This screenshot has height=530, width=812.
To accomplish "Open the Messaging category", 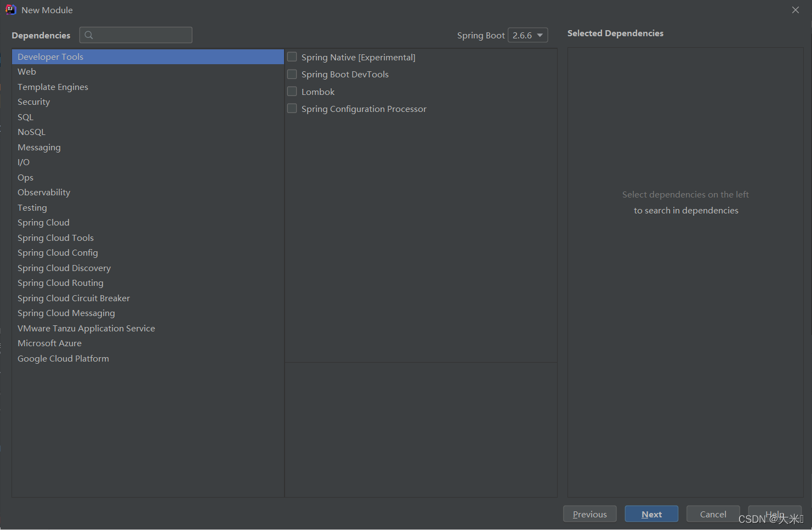I will point(148,148).
